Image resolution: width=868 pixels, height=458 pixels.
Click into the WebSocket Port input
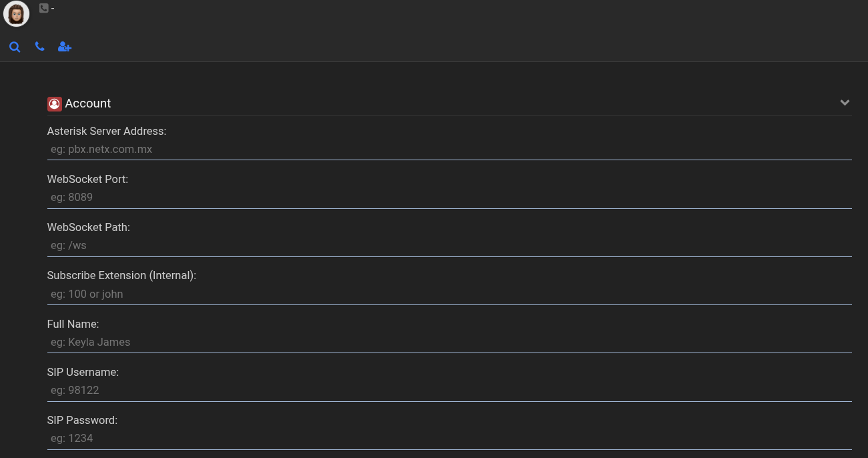pos(450,198)
